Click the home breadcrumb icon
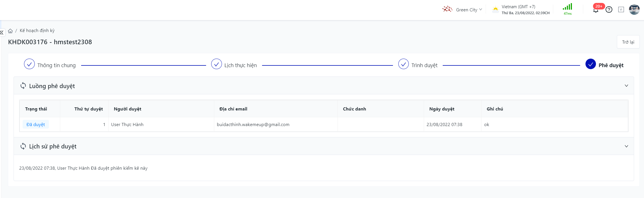This screenshot has height=198, width=644. pos(10,31)
